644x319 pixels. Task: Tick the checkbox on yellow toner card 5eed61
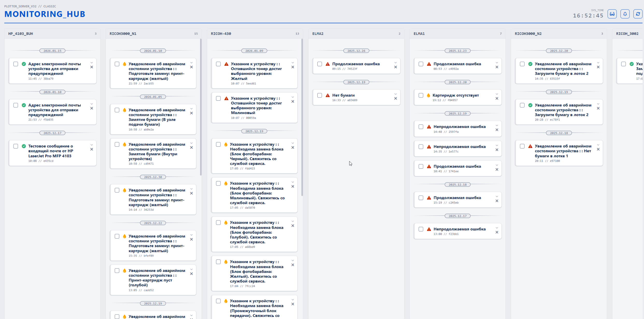(x=218, y=64)
